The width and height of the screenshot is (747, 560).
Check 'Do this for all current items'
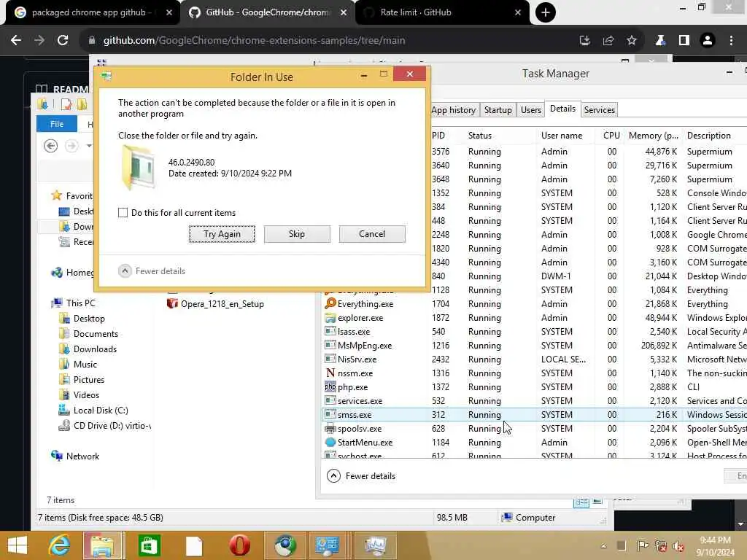click(x=123, y=213)
